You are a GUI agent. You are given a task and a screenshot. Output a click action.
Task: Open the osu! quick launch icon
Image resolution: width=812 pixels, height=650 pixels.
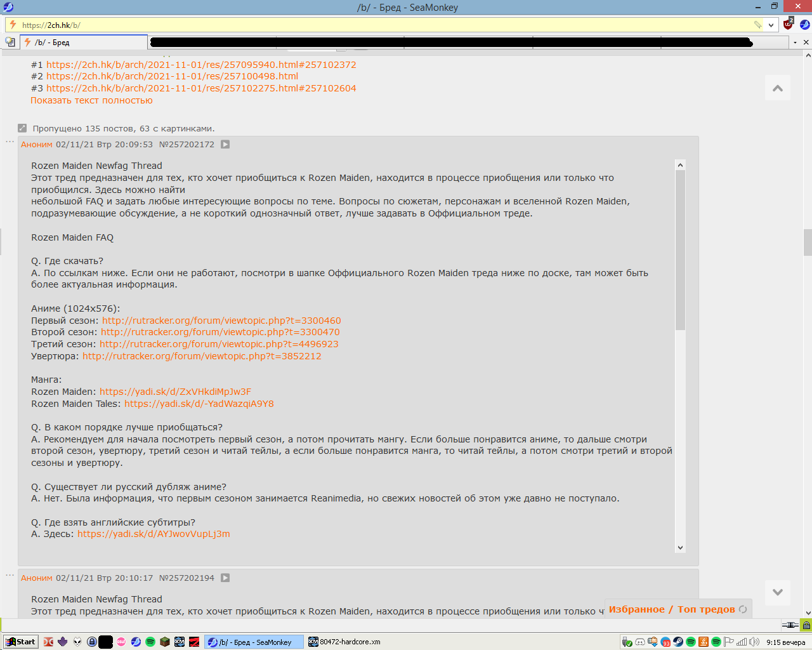point(121,642)
